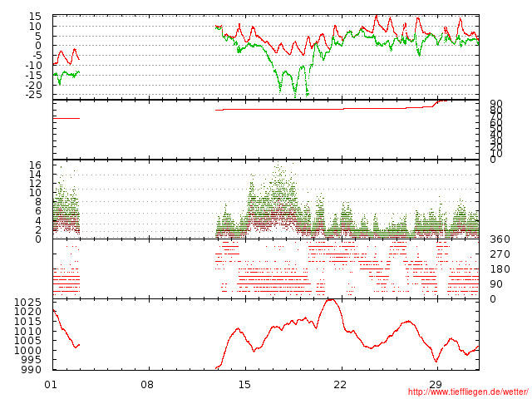Image resolution: width=532 pixels, height=399 pixels.
Task: Open the tieffliegen.de/wetter link
Action: pos(468,392)
